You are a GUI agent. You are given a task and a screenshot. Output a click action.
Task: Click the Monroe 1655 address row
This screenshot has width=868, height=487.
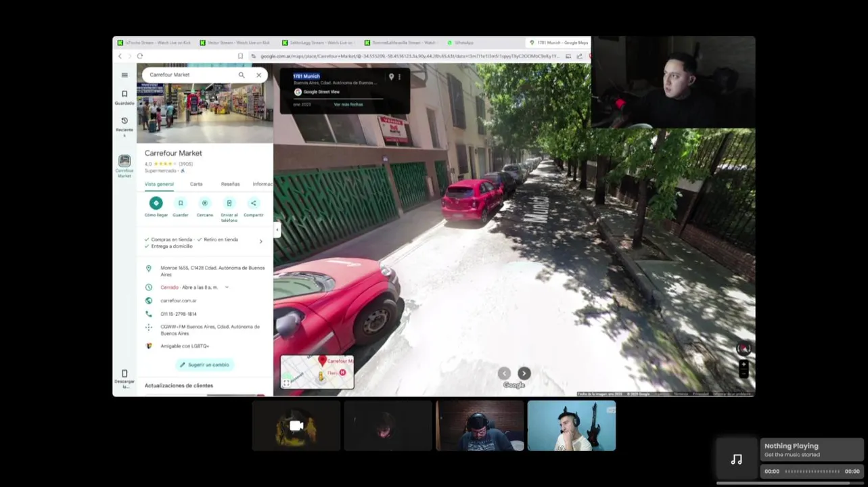205,271
